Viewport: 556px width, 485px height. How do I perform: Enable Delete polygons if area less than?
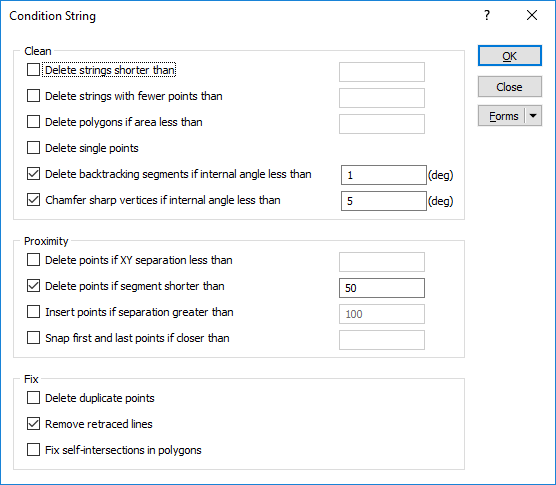click(33, 122)
